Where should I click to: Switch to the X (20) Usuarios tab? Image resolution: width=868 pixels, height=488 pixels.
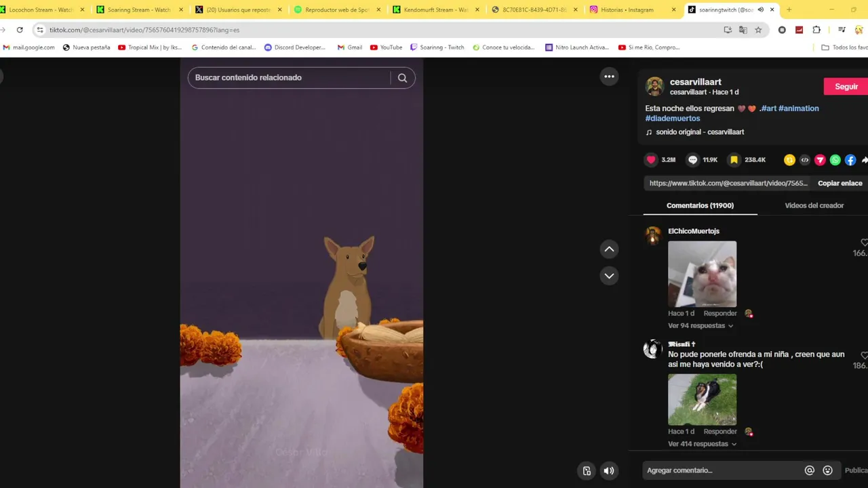pos(237,9)
